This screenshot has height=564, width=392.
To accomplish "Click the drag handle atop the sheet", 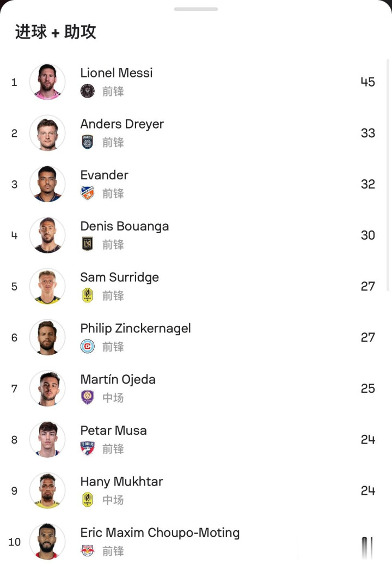I will coord(196,9).
